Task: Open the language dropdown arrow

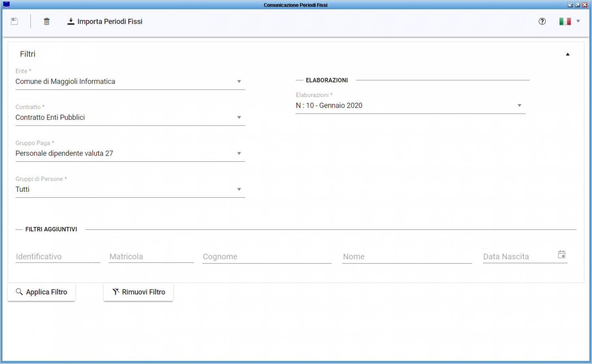Action: [x=578, y=21]
